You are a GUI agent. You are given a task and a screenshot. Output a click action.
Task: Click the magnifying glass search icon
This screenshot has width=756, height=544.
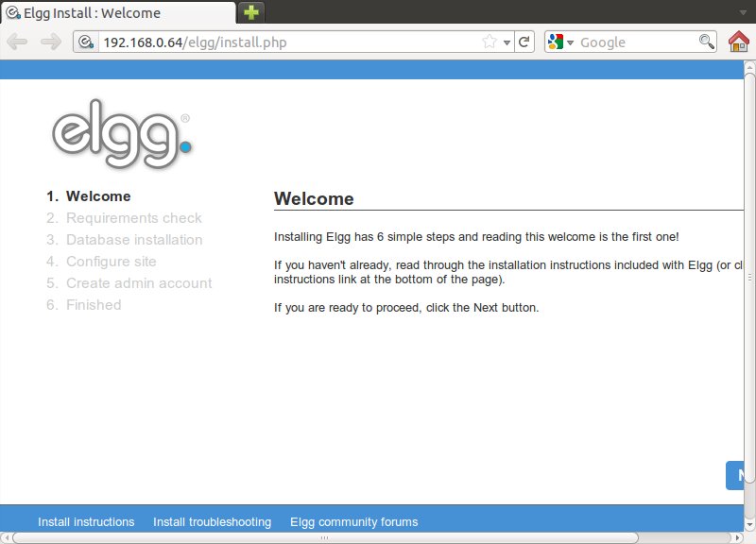pos(706,42)
